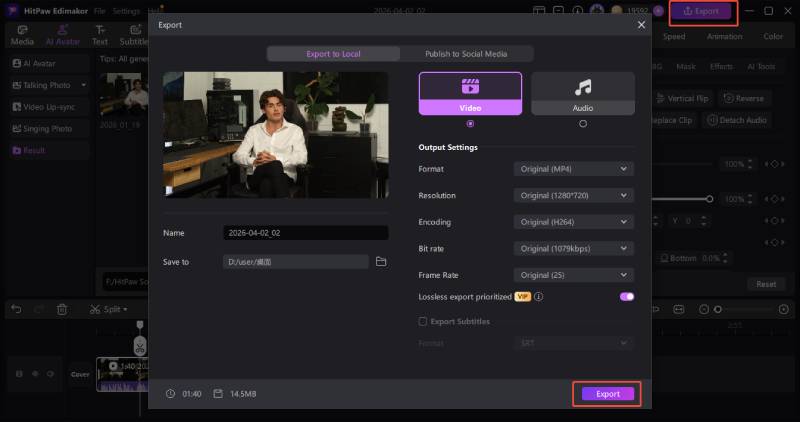This screenshot has width=800, height=422.
Task: Click the result video thumbnail in main window
Action: pos(124,94)
